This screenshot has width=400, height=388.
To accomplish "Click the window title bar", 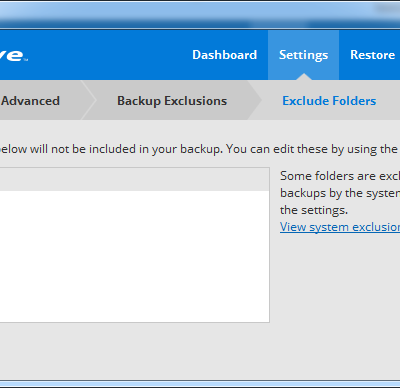I will click(200, 15).
